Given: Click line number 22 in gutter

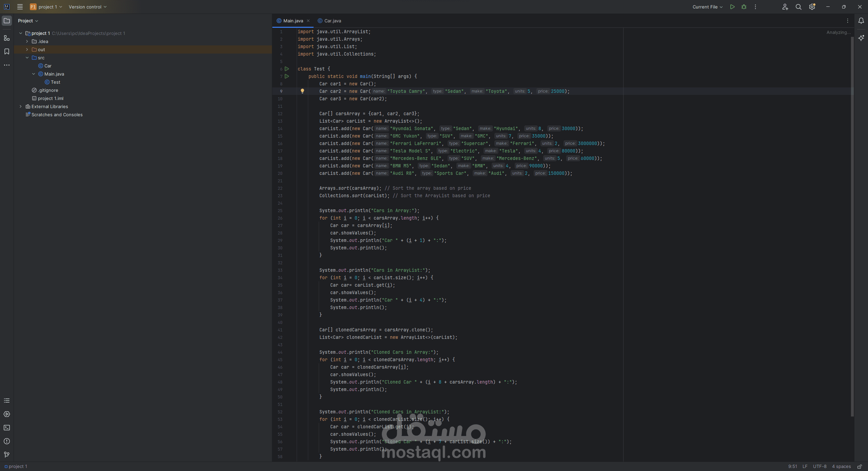Looking at the screenshot, I should 280,188.
